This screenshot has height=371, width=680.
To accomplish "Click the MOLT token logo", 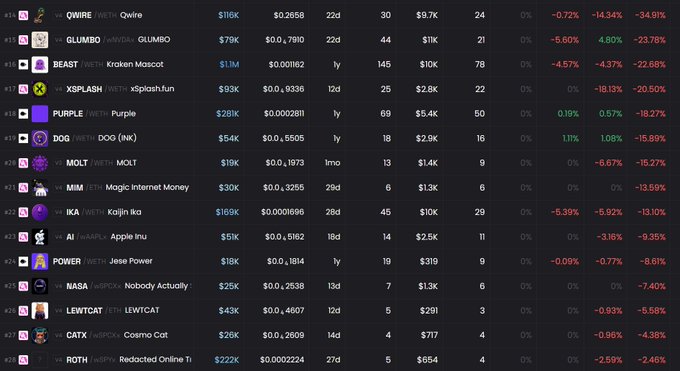I will pos(40,163).
